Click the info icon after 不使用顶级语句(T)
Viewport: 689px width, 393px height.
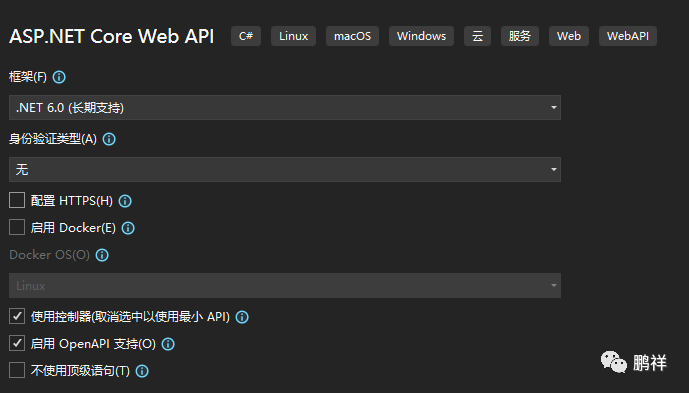pyautogui.click(x=142, y=371)
